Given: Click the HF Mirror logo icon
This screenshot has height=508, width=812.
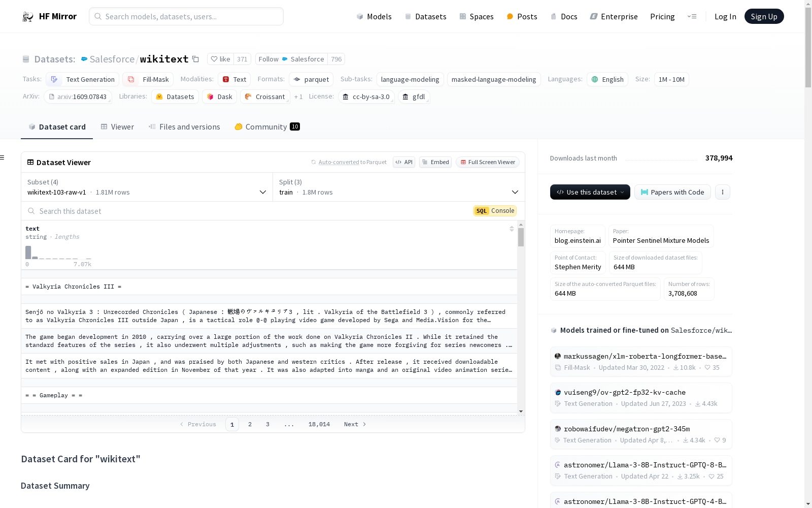Looking at the screenshot, I should click(28, 17).
